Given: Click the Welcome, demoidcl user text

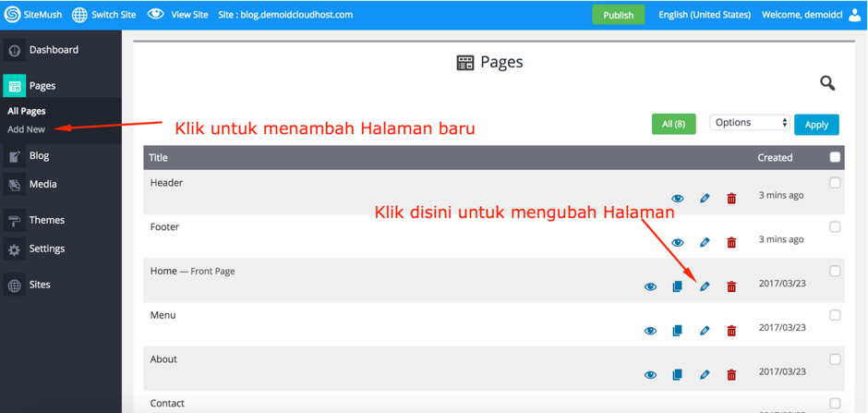Looking at the screenshot, I should pyautogui.click(x=802, y=15).
